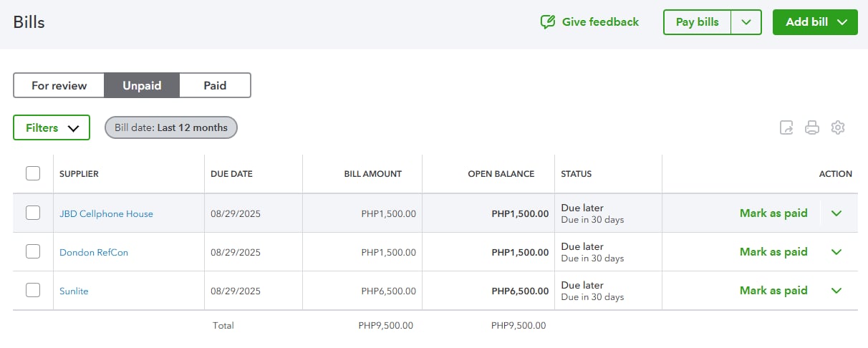
Task: Click the Bill date Last 12 months chip
Action: (171, 127)
